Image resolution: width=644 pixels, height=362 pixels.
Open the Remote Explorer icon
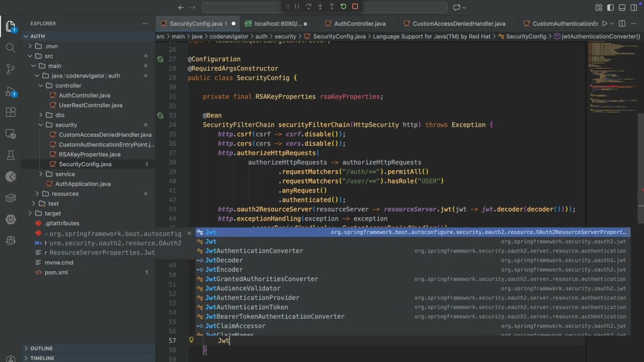coord(11,134)
